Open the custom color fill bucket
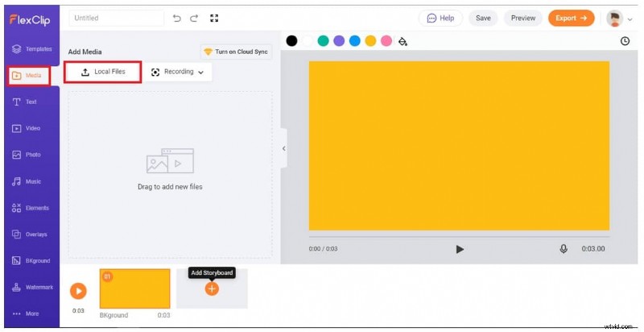Screen dimensions: 644x332 pos(403,42)
